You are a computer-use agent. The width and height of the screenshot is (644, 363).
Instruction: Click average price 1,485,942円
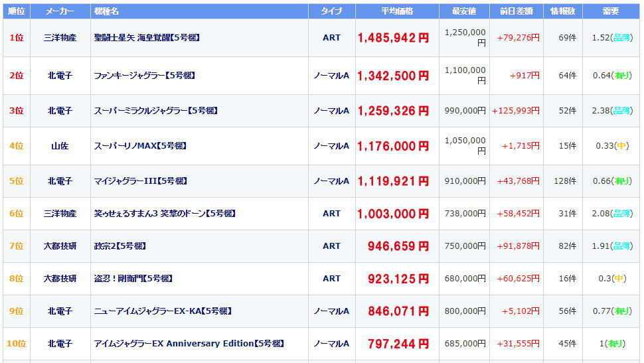[x=393, y=38]
